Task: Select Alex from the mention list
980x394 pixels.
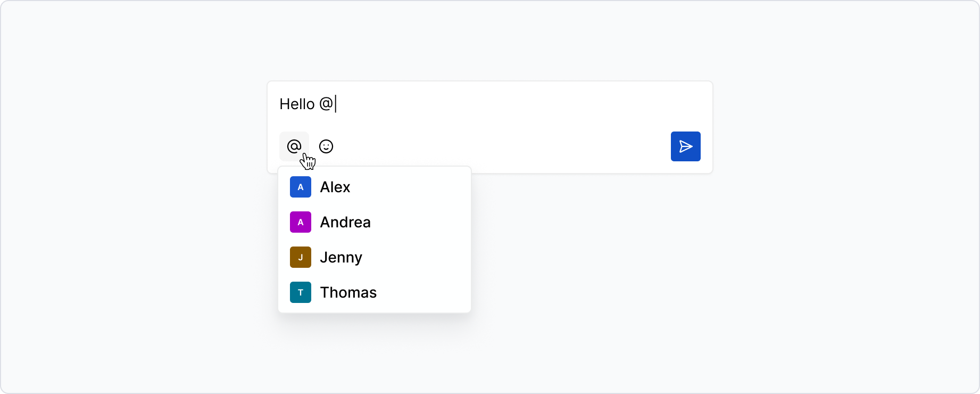Action: [x=335, y=187]
